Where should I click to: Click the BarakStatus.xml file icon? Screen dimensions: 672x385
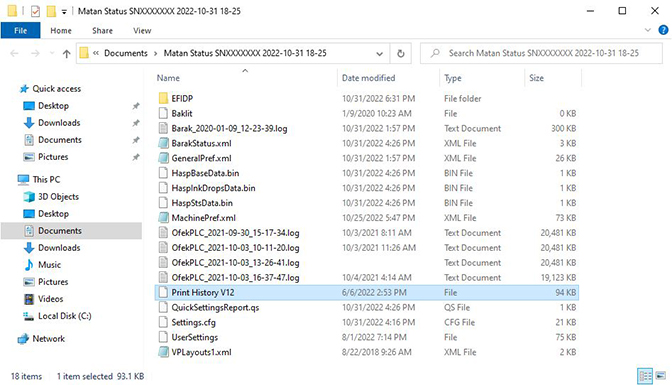(x=163, y=143)
